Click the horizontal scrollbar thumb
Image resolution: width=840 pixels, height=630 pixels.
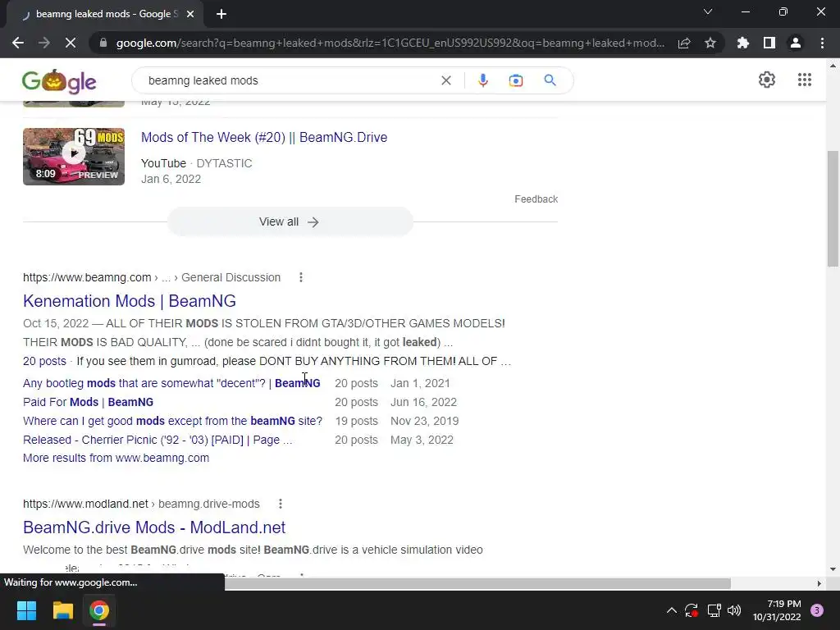(477, 583)
